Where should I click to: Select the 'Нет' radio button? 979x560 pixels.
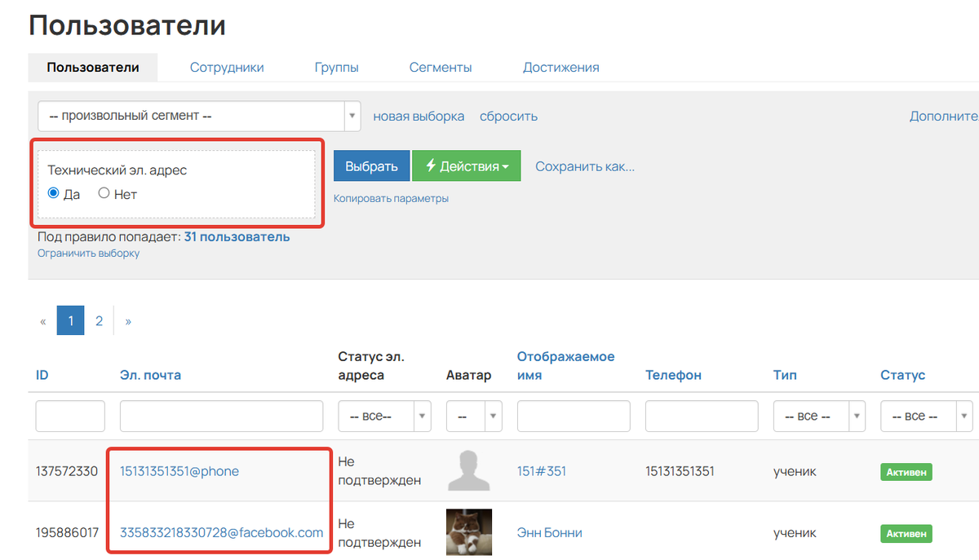(x=104, y=194)
